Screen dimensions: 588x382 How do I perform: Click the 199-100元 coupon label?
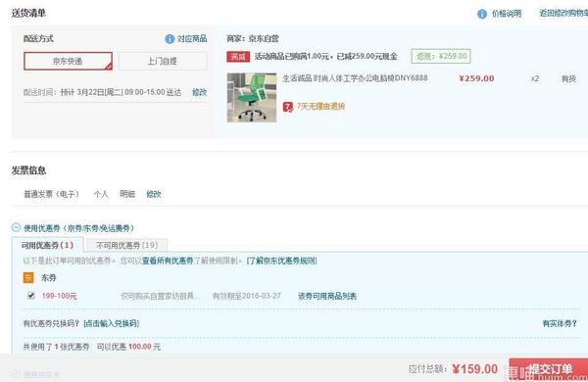point(59,296)
